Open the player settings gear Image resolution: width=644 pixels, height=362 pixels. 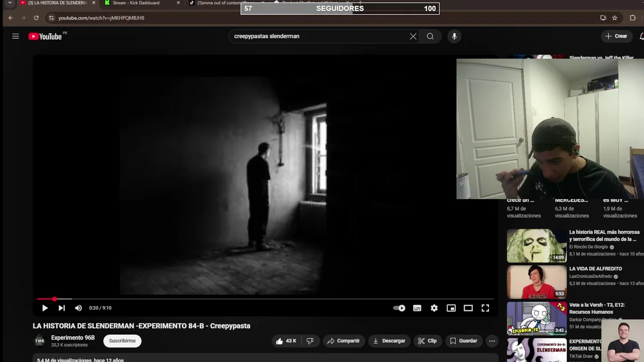[434, 308]
